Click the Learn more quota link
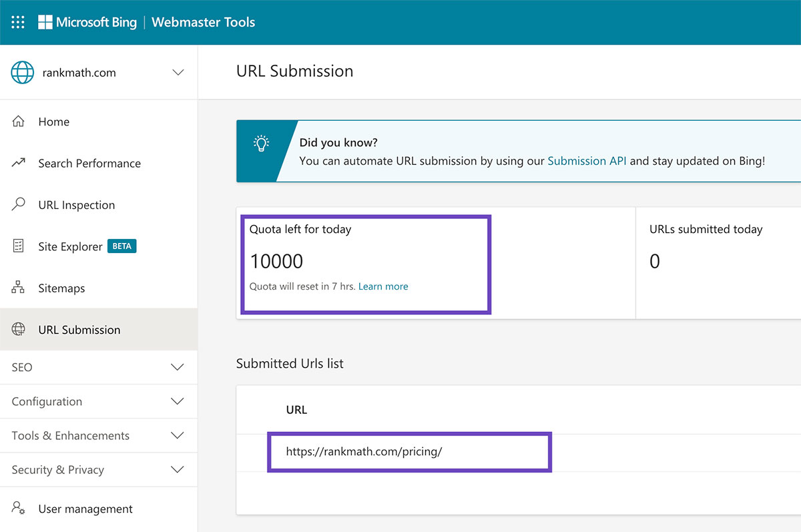The image size is (801, 532). [383, 286]
